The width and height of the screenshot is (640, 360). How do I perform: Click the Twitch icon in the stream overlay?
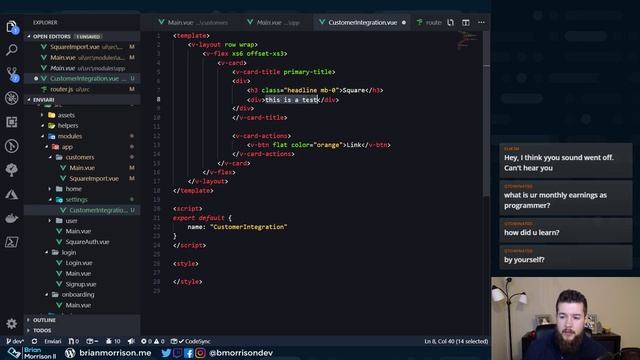pos(177,353)
